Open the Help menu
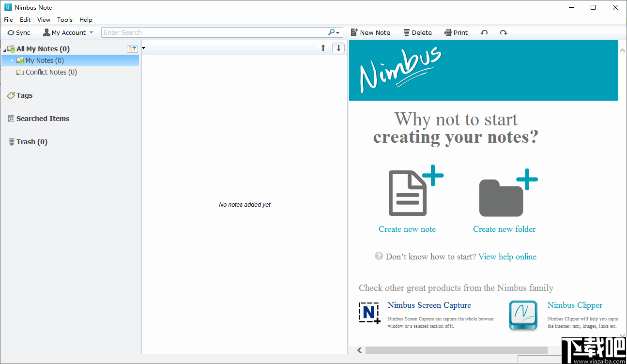This screenshot has width=627, height=364. click(86, 20)
